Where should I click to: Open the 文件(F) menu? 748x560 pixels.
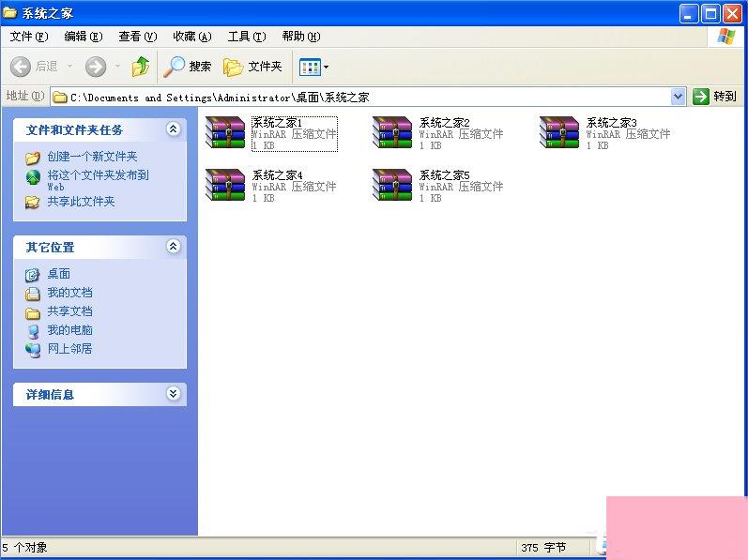pyautogui.click(x=29, y=37)
